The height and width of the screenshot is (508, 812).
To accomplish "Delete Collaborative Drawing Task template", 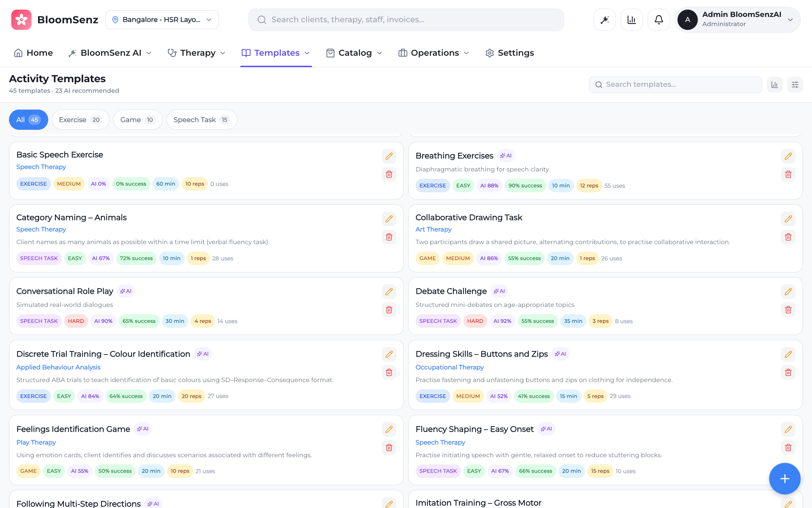I will point(788,237).
